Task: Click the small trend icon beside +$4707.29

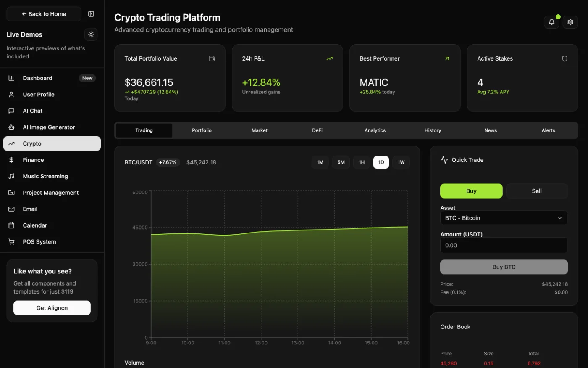Action: [127, 92]
